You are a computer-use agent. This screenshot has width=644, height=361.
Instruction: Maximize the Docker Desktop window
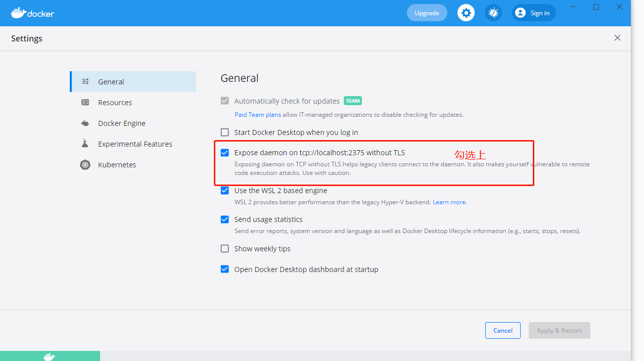[x=596, y=7]
